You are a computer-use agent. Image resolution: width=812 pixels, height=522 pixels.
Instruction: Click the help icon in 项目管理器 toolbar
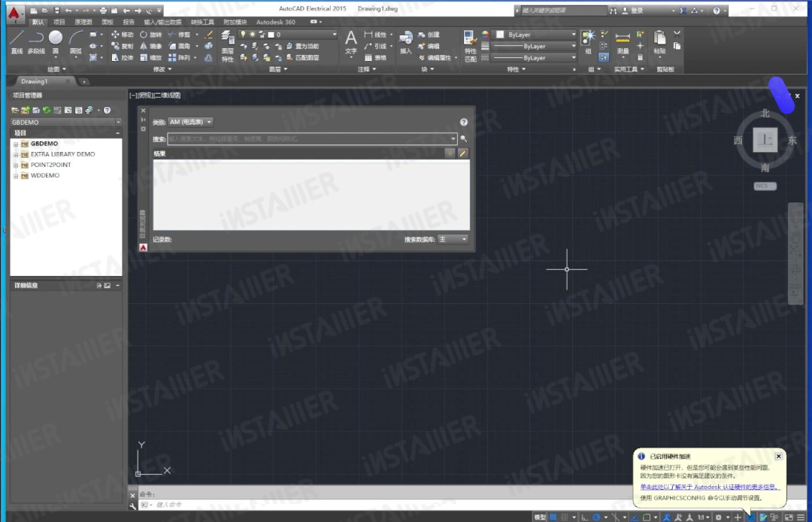point(108,111)
